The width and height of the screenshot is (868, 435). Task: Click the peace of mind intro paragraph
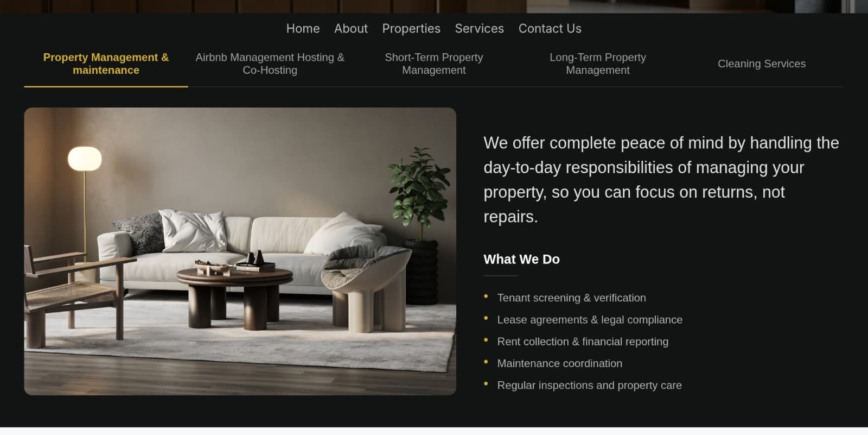click(x=661, y=180)
